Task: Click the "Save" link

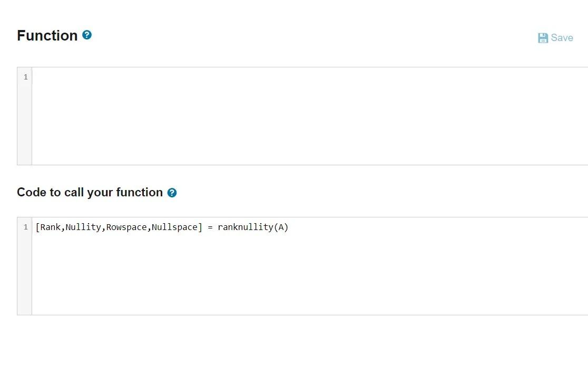Action: click(562, 37)
